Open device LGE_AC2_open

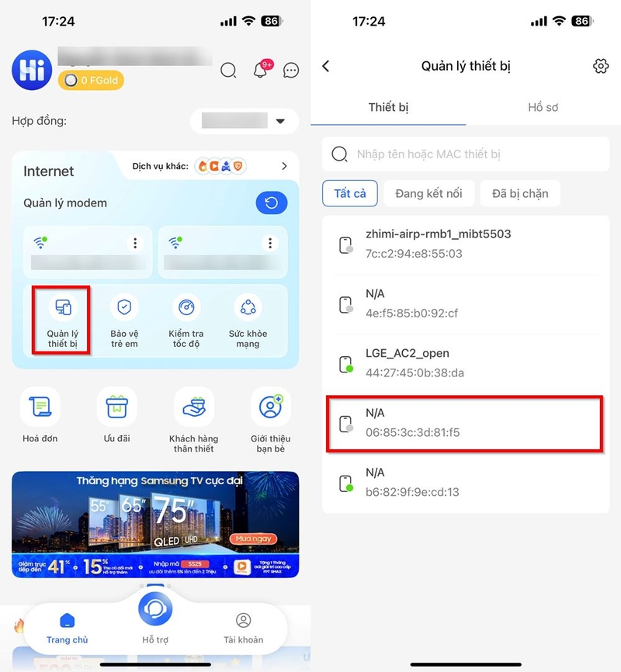(466, 363)
